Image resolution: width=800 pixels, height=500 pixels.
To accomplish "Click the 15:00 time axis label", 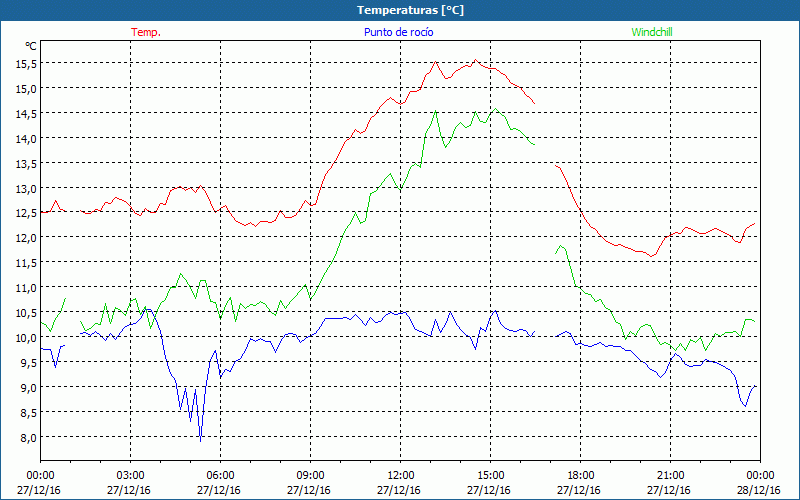I will [x=490, y=476].
